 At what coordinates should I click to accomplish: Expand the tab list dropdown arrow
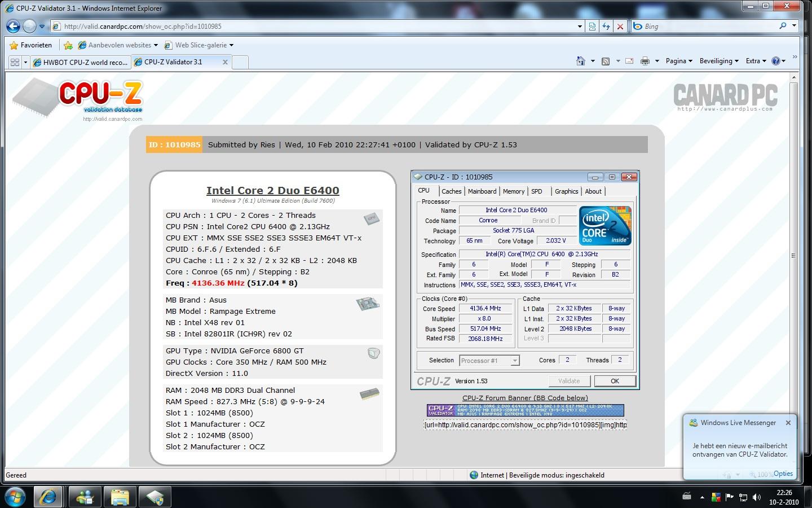25,62
